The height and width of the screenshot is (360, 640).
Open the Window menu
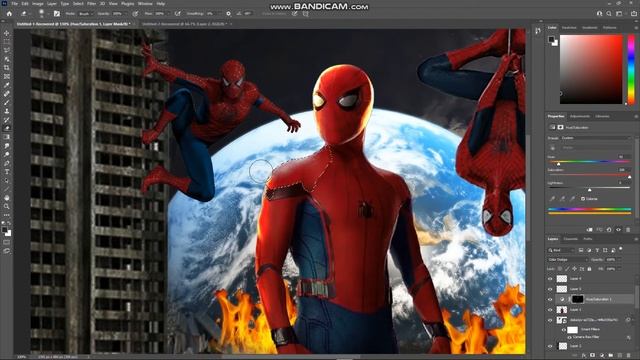point(145,4)
